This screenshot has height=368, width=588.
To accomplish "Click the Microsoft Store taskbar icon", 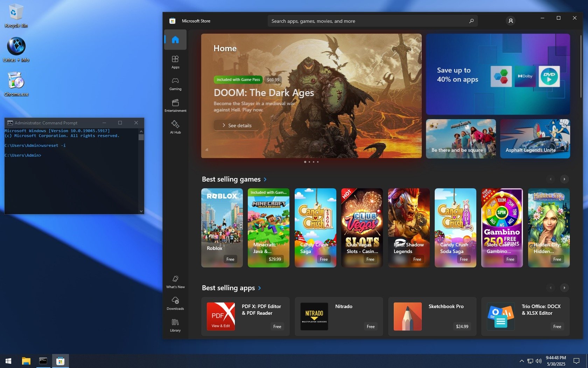I will tap(60, 361).
